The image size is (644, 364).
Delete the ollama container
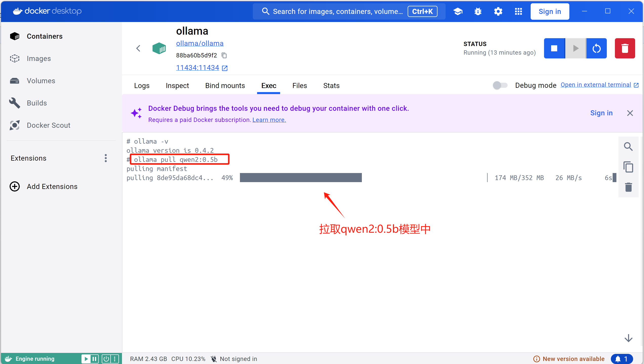pyautogui.click(x=625, y=48)
